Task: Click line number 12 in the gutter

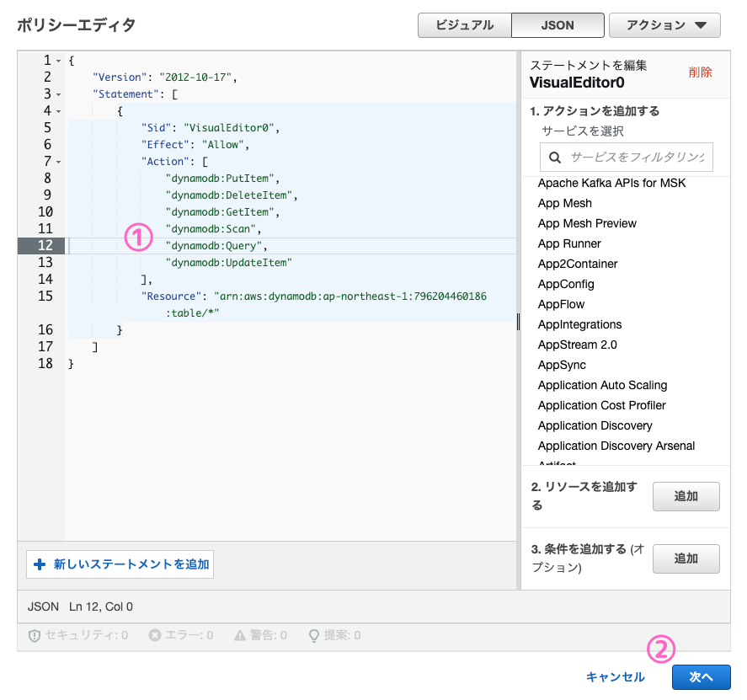Action: pyautogui.click(x=45, y=245)
